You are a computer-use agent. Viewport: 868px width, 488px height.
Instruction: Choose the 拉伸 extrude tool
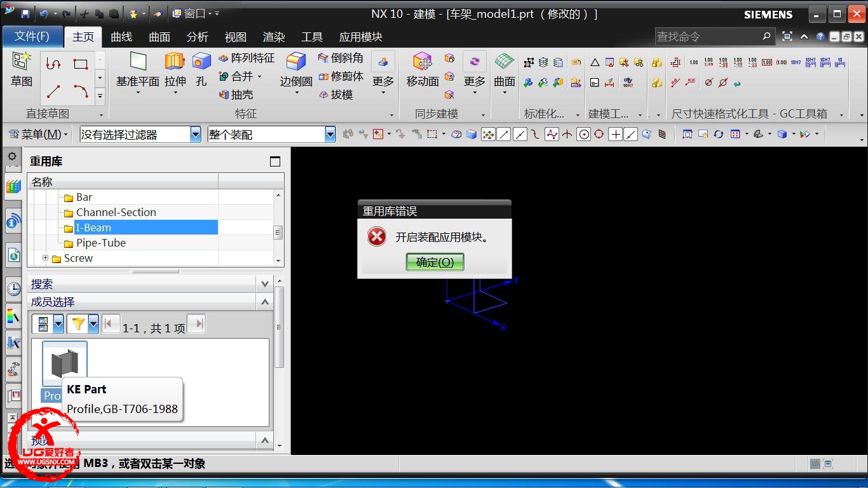tap(175, 62)
